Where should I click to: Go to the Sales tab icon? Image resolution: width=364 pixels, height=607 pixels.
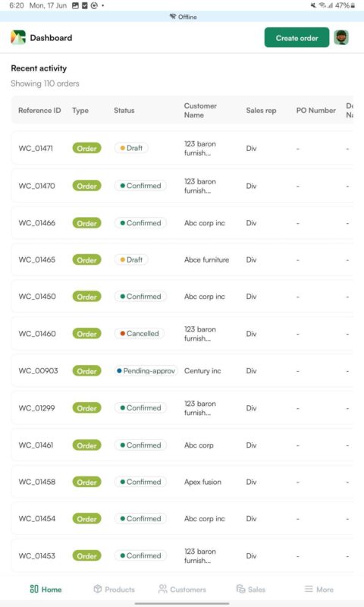pos(240,589)
